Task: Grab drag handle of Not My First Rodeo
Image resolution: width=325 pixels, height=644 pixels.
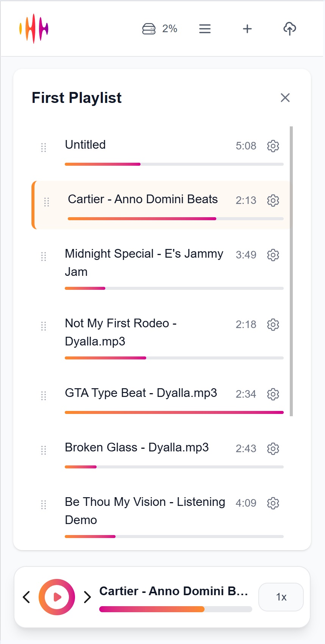Action: pyautogui.click(x=44, y=326)
